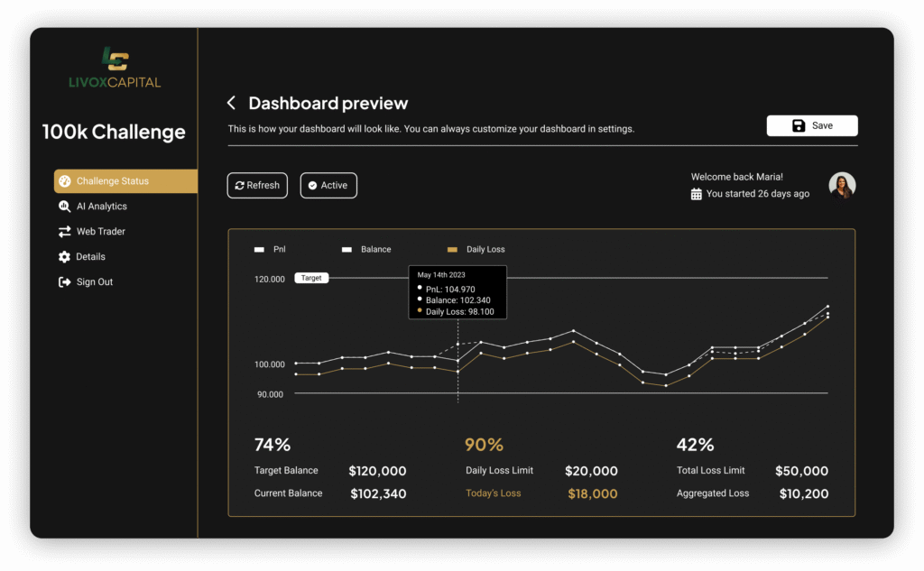Click the calendar icon near start date
The width and height of the screenshot is (924, 571).
click(x=696, y=194)
